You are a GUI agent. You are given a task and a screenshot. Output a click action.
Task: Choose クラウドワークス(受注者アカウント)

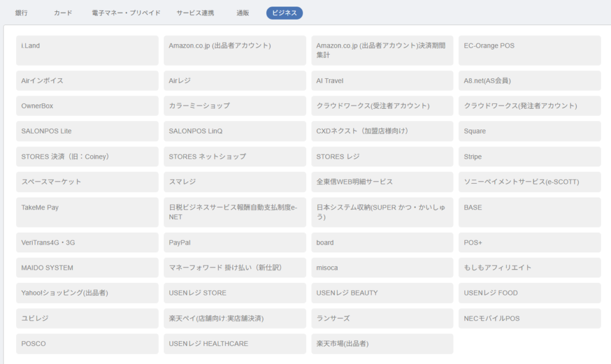382,106
